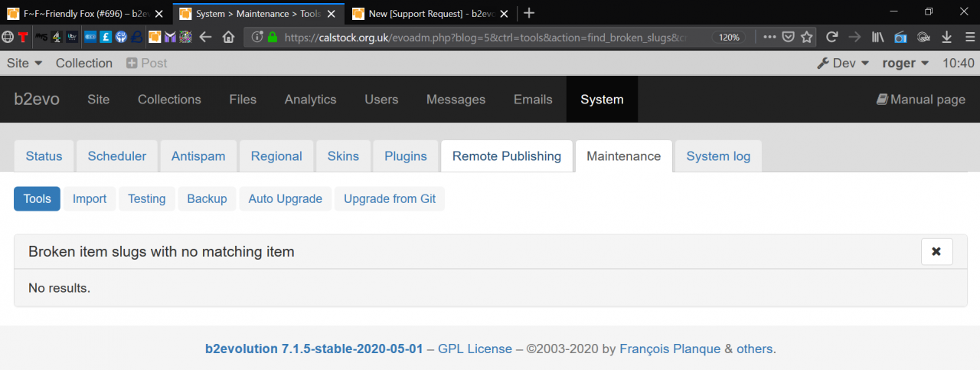Open Users in main navigation
This screenshot has width=980, height=370.
click(381, 99)
